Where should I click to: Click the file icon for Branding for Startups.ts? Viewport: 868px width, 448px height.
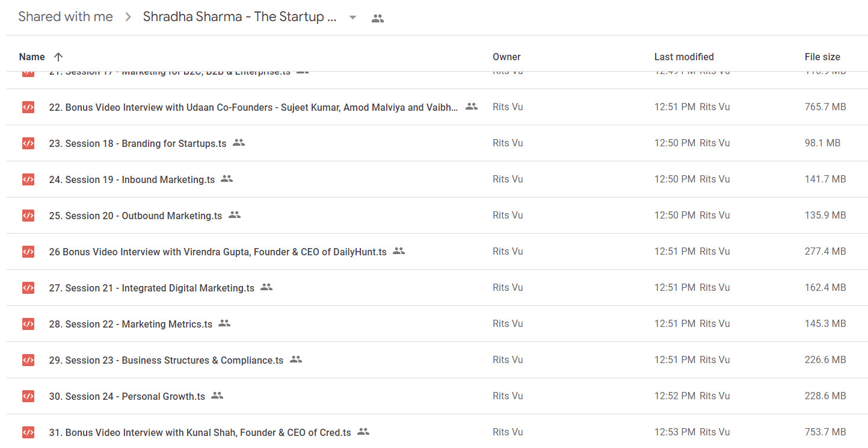[28, 143]
